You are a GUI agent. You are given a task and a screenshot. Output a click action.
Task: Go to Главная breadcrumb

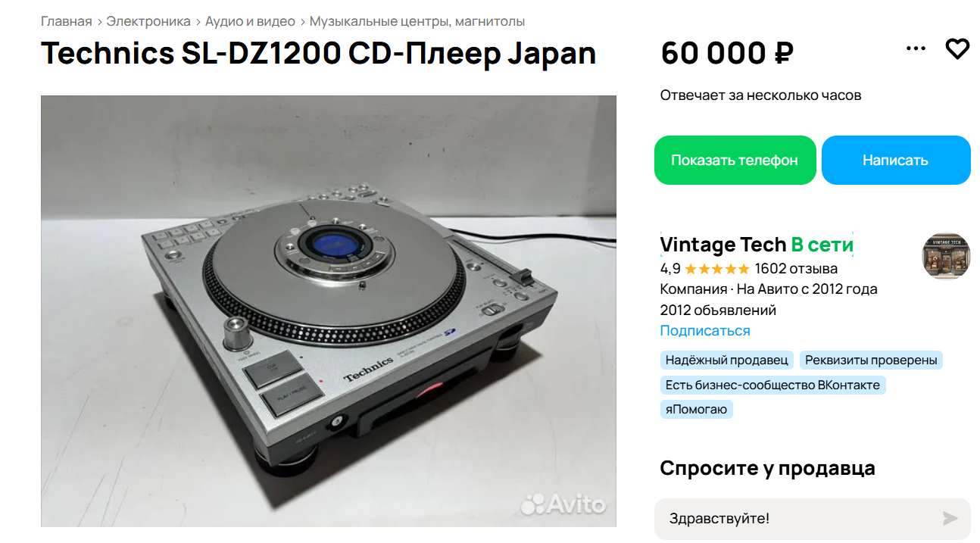(x=67, y=21)
